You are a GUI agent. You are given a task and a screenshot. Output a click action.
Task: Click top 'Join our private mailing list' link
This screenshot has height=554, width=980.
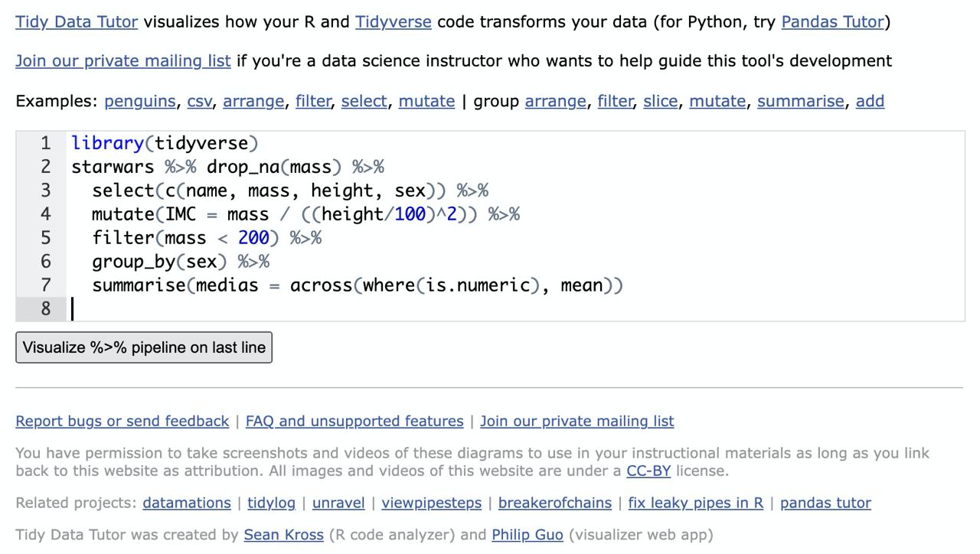pyautogui.click(x=123, y=60)
